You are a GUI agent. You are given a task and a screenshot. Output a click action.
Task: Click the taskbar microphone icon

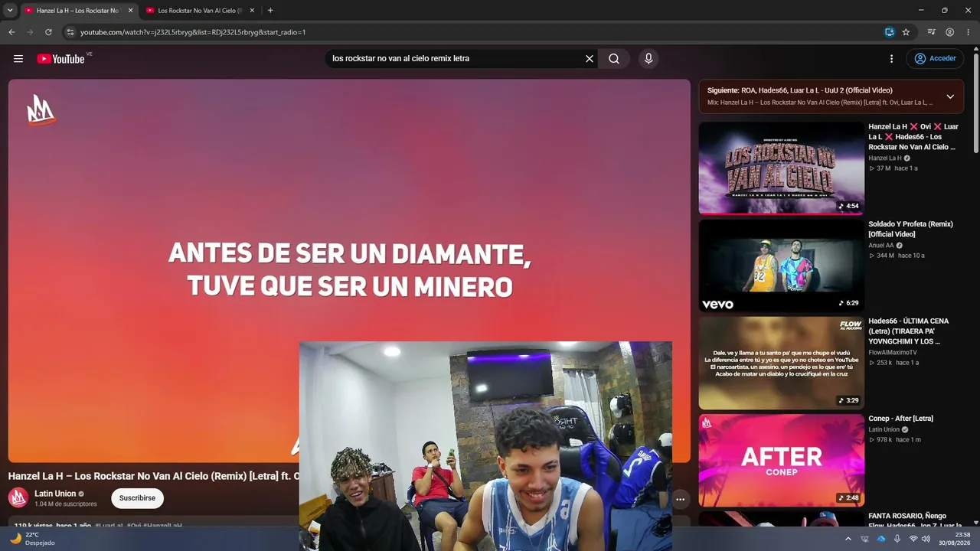point(897,539)
